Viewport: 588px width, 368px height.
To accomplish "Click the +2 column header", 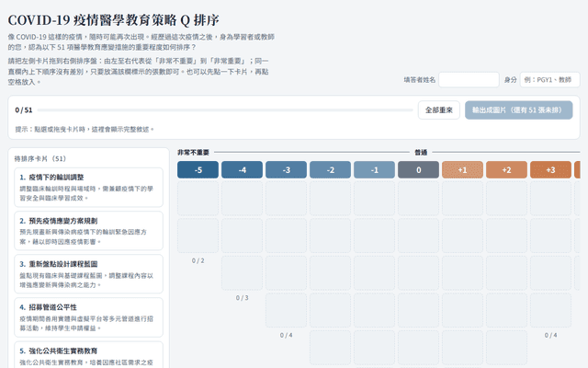I will coord(506,169).
